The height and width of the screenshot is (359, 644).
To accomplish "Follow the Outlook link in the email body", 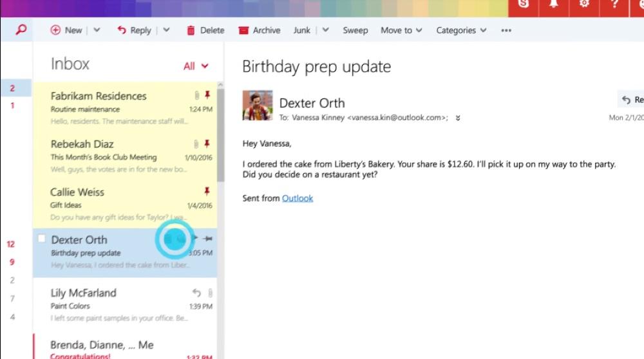I will point(298,198).
